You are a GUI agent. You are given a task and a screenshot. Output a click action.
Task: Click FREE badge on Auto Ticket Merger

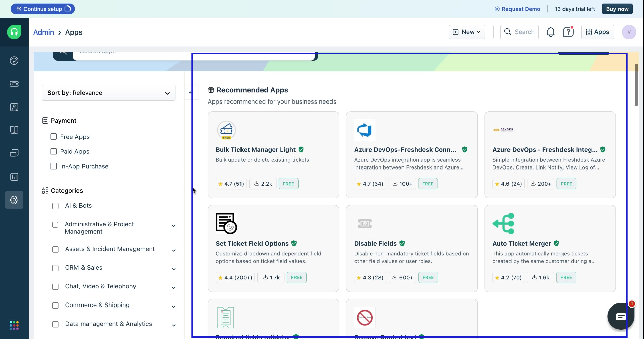(566, 277)
